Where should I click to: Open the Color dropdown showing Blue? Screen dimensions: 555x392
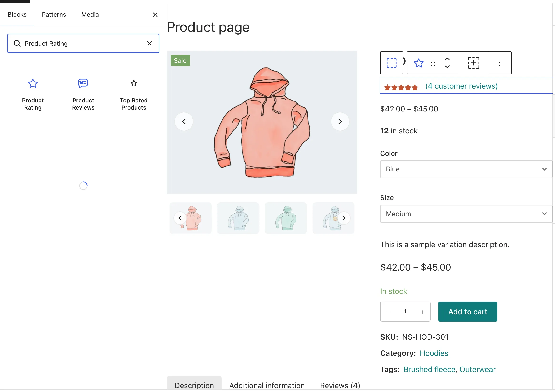point(466,169)
